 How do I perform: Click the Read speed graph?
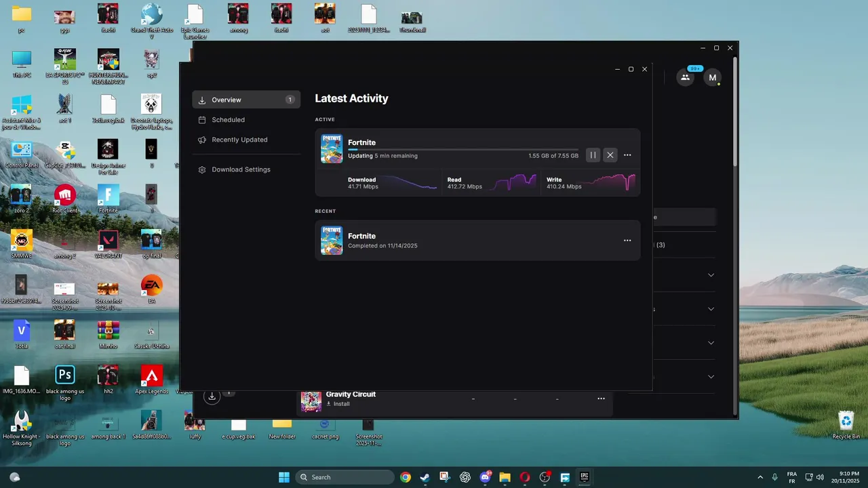click(x=514, y=183)
